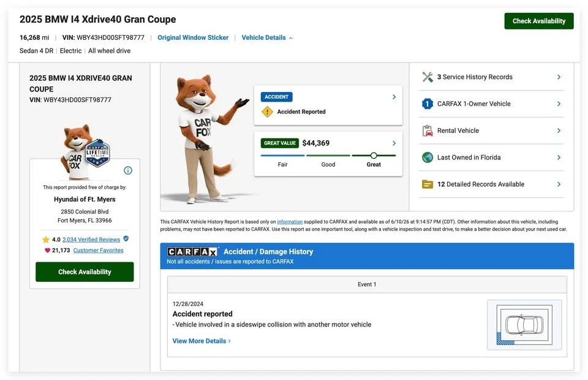Viewport: 588px width, 380px height.
Task: Click the gold star rating icon
Action: [46, 239]
